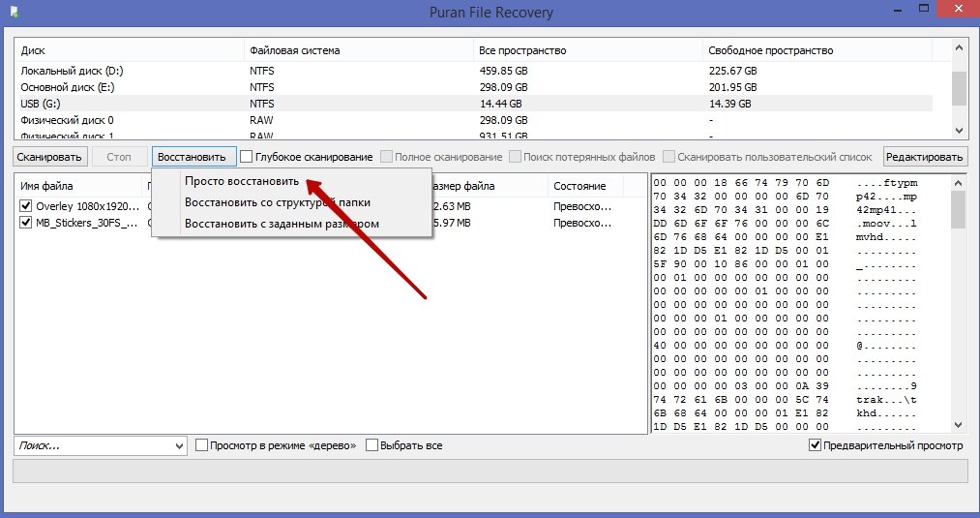Choose Восстановить со структурой папки
This screenshot has height=518, width=980.
(x=278, y=202)
